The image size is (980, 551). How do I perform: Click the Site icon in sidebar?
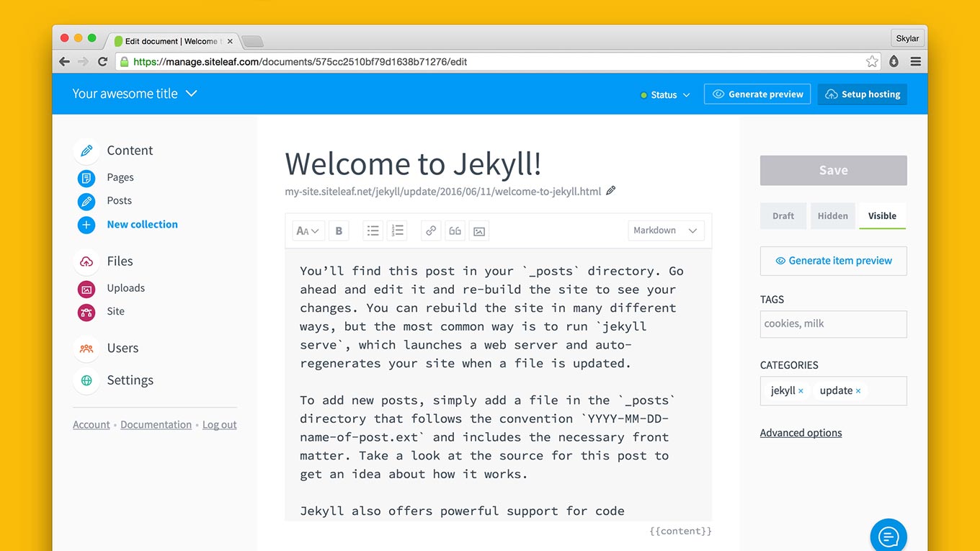86,312
